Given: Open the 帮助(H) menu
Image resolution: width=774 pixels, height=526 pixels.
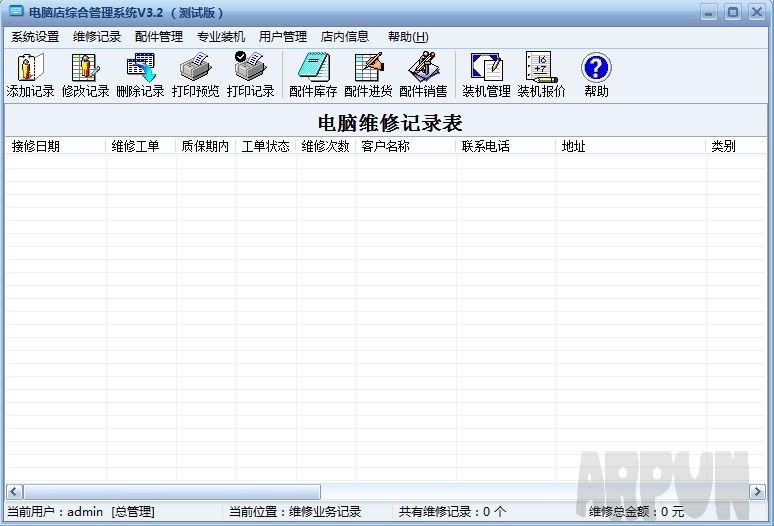Looking at the screenshot, I should click(408, 37).
